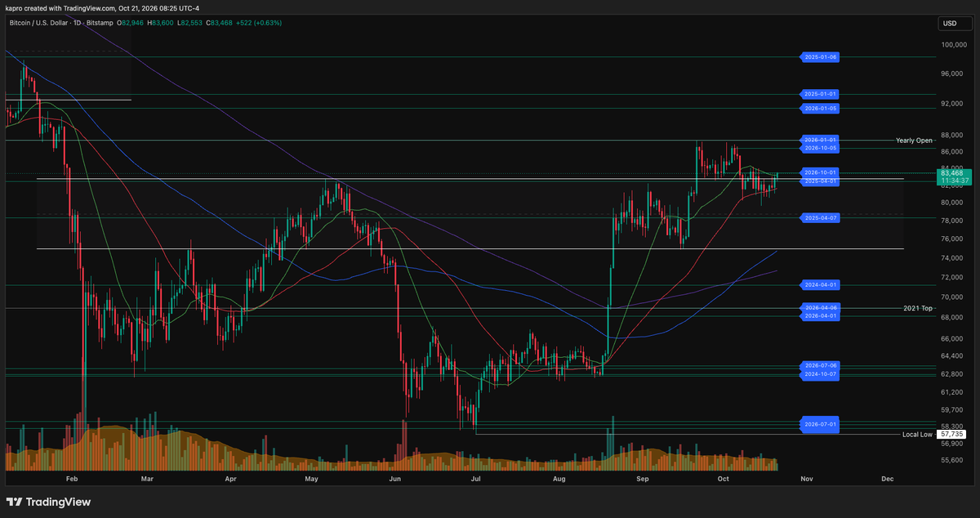980x518 pixels.
Task: Click 96,000 on the price axis
Action: coord(951,74)
